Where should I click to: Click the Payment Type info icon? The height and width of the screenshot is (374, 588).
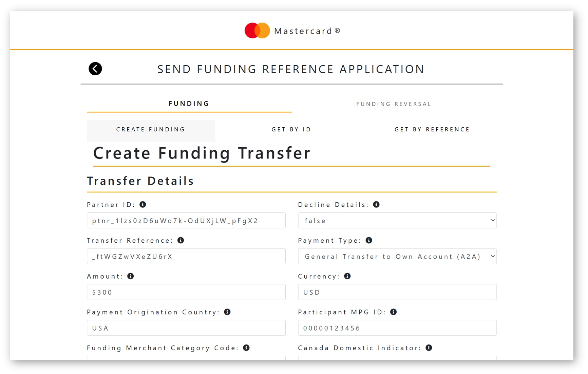pos(369,240)
